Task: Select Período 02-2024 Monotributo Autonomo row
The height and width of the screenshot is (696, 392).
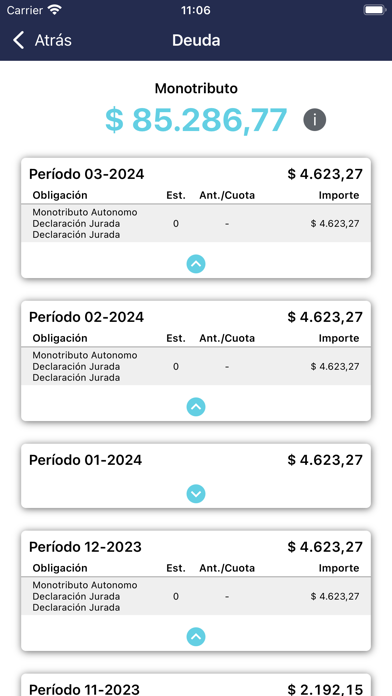Action: coord(196,366)
